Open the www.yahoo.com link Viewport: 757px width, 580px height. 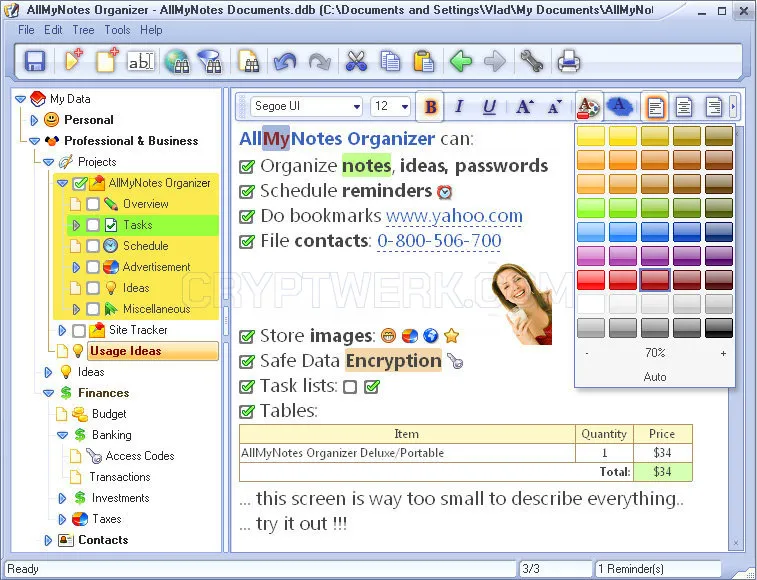pos(454,216)
